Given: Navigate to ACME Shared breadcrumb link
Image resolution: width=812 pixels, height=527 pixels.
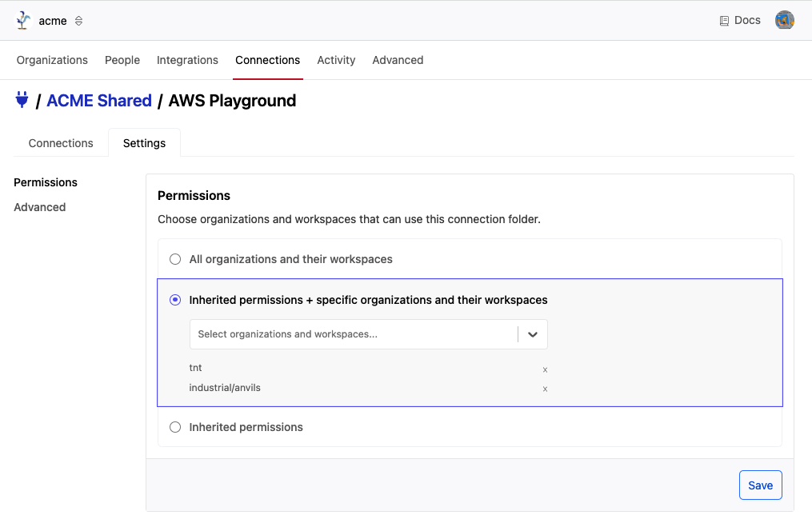Looking at the screenshot, I should coord(99,101).
